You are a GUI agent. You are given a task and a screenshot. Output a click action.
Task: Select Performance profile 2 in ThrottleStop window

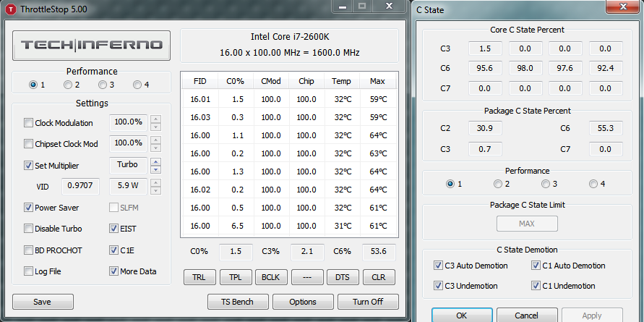(x=67, y=85)
